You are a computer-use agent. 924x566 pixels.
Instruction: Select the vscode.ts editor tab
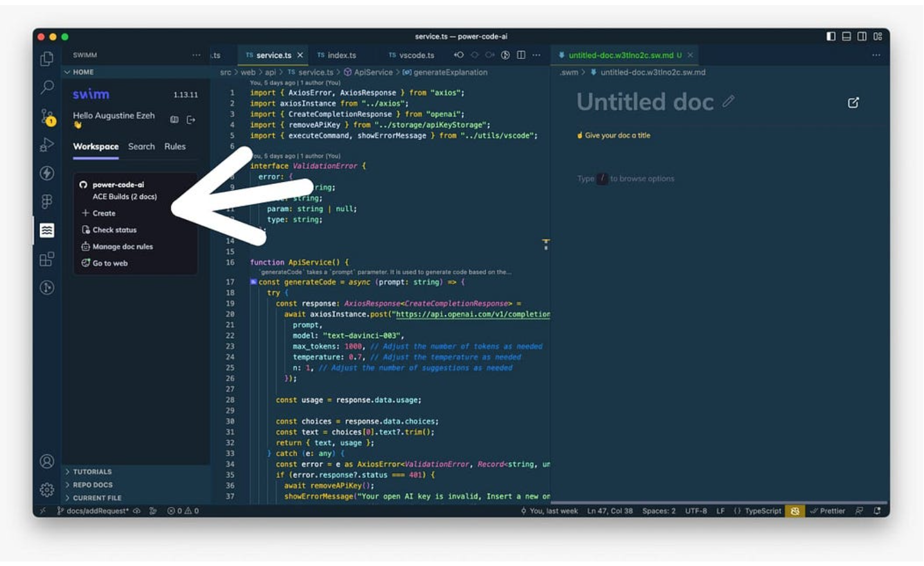[412, 55]
